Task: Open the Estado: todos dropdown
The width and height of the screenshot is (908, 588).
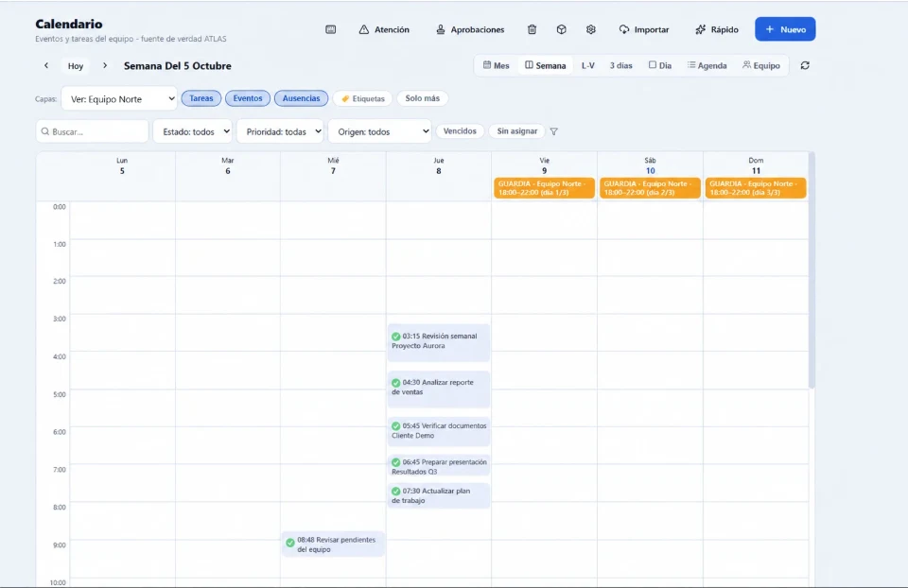Action: coord(192,131)
